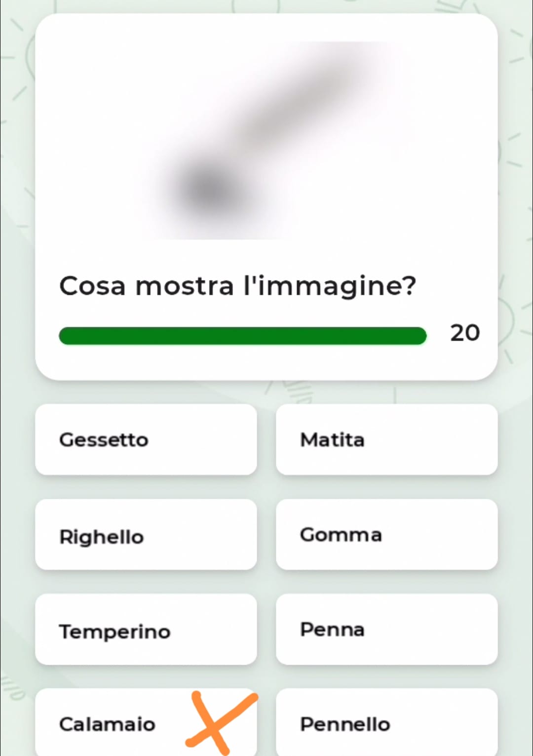Click the countdown number 20

tap(465, 333)
